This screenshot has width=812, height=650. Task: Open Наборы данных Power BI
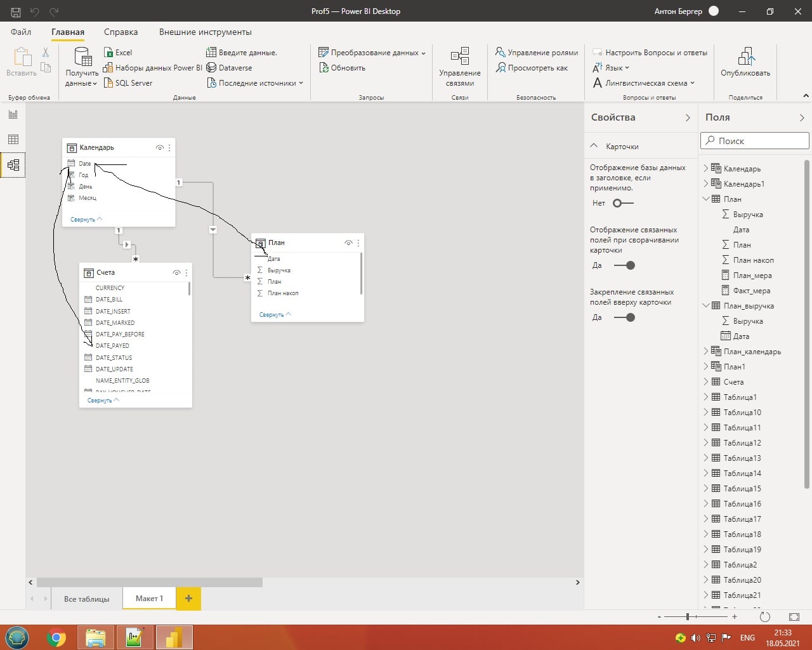[x=153, y=68]
